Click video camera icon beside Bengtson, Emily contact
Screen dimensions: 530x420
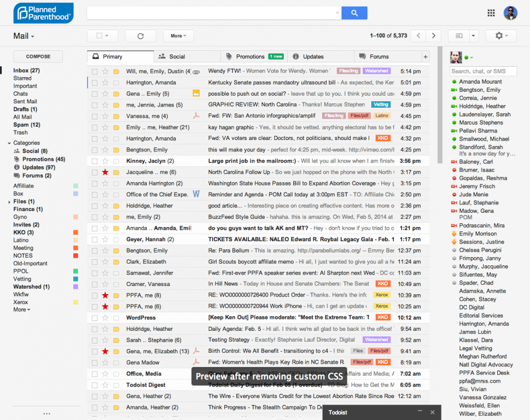click(x=455, y=90)
